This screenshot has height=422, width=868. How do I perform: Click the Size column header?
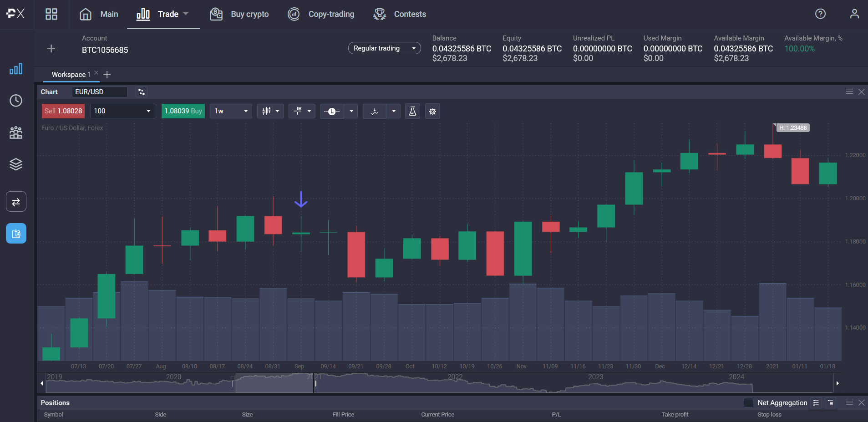(247, 415)
